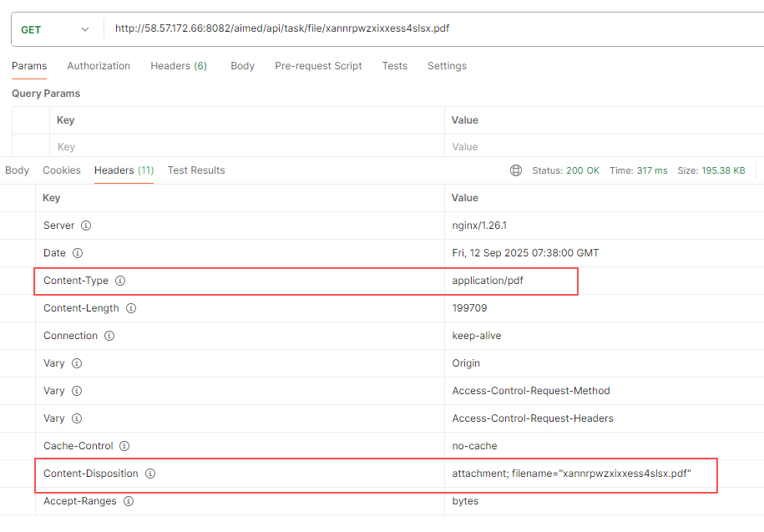Click info icon next to Accept-Ranges
The width and height of the screenshot is (764, 532).
pos(129,501)
